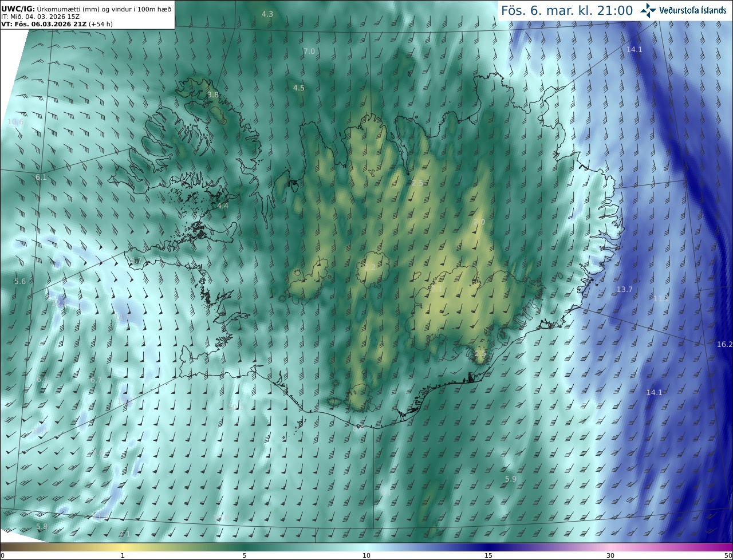Screen dimensions: 733x560
Task: Click the 'IT: Mið. 04. 03. 2026 15Z' line
Action: [40, 17]
